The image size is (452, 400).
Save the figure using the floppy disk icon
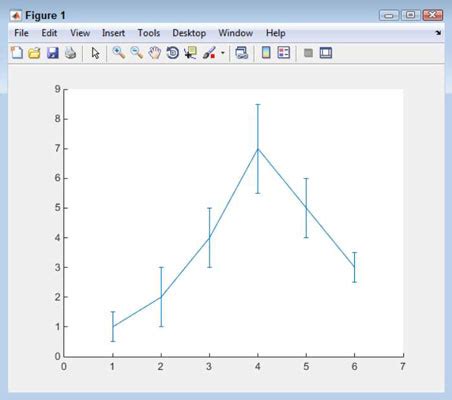coord(53,53)
